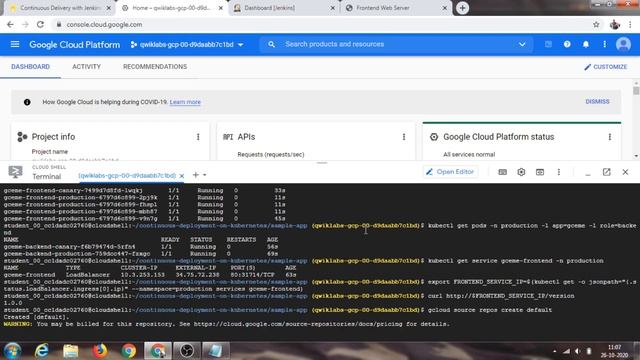Reload the current browser page
640x360 pixels.
click(40, 24)
